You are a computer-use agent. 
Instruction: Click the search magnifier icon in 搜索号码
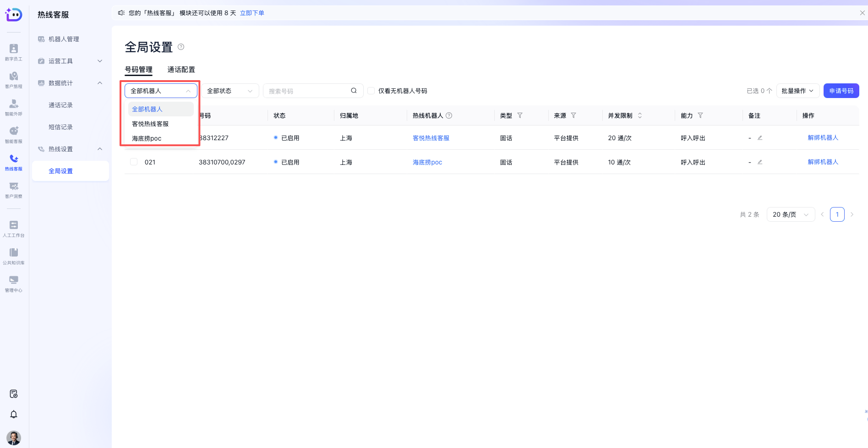[x=354, y=91]
